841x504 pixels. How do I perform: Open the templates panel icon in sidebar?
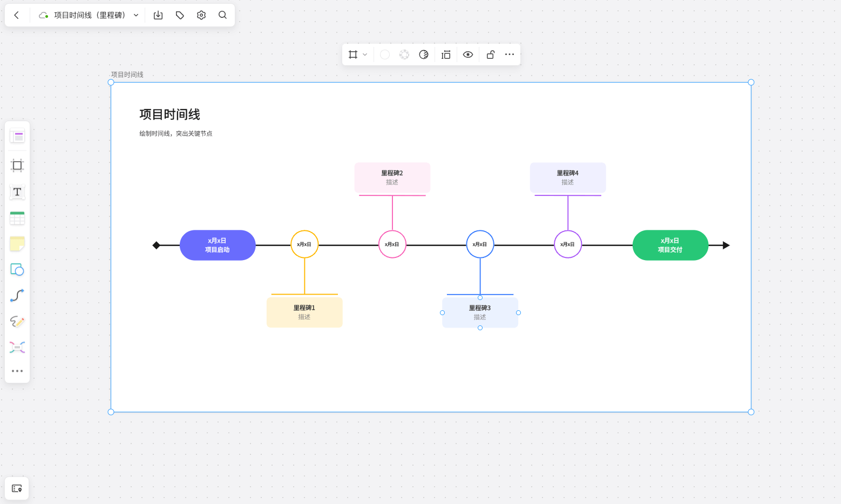point(17,136)
